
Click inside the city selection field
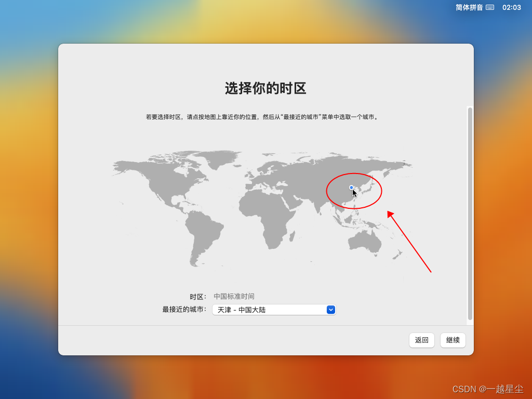pos(265,309)
